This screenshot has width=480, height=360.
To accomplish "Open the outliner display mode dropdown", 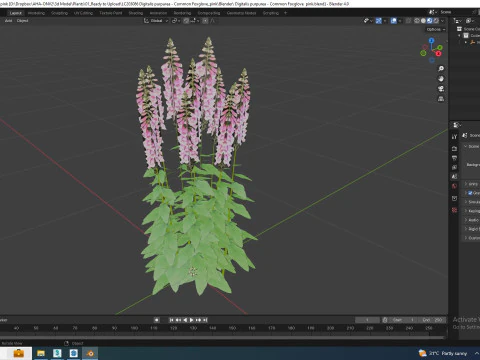I will click(470, 21).
